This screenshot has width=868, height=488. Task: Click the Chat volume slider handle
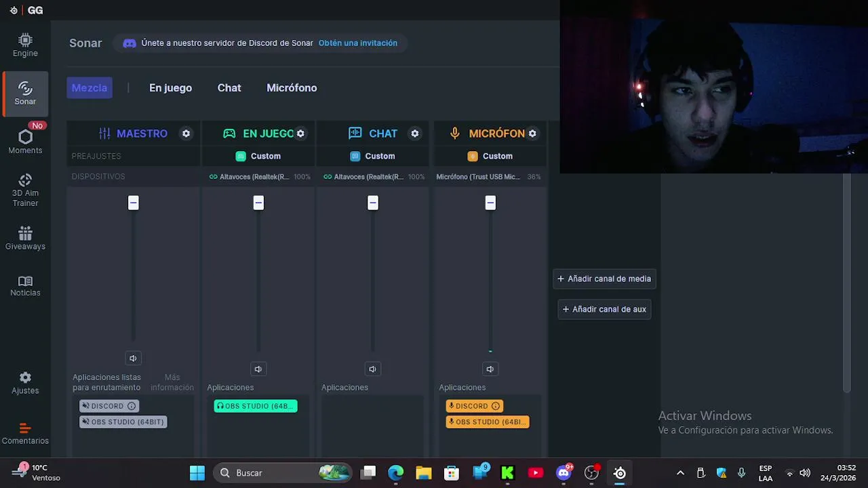(372, 203)
